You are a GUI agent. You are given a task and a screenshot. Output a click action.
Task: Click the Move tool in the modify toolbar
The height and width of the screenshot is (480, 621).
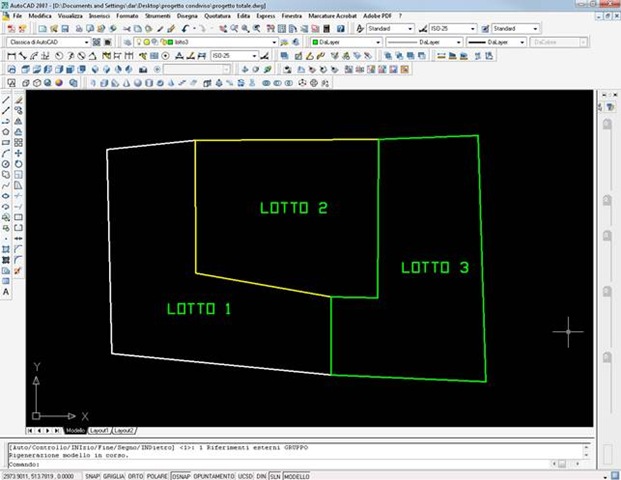tap(19, 153)
